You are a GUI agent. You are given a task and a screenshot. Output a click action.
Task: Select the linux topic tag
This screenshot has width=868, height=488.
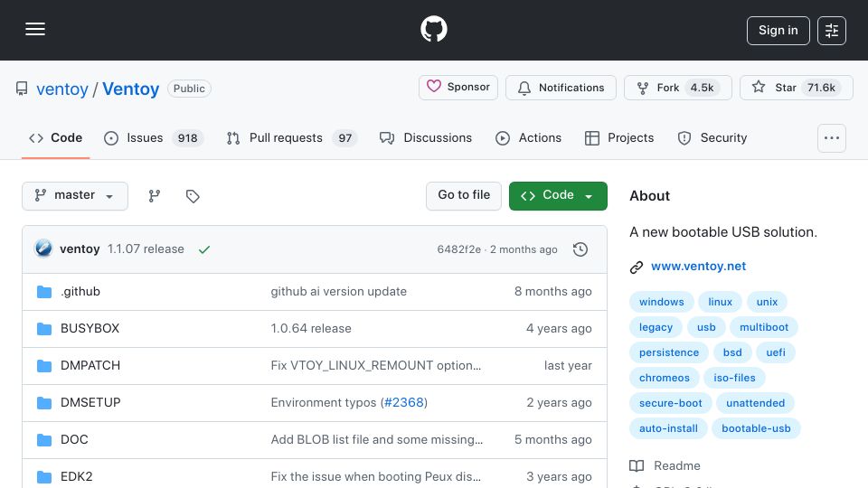721,302
